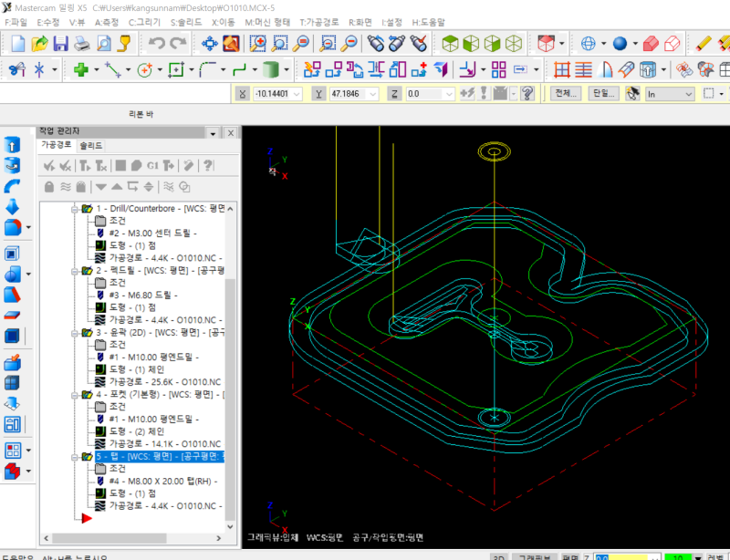Viewport: 730px width, 560px height.
Task: Collapse the 1 - Drill/Counterbore operation
Action: click(74, 209)
